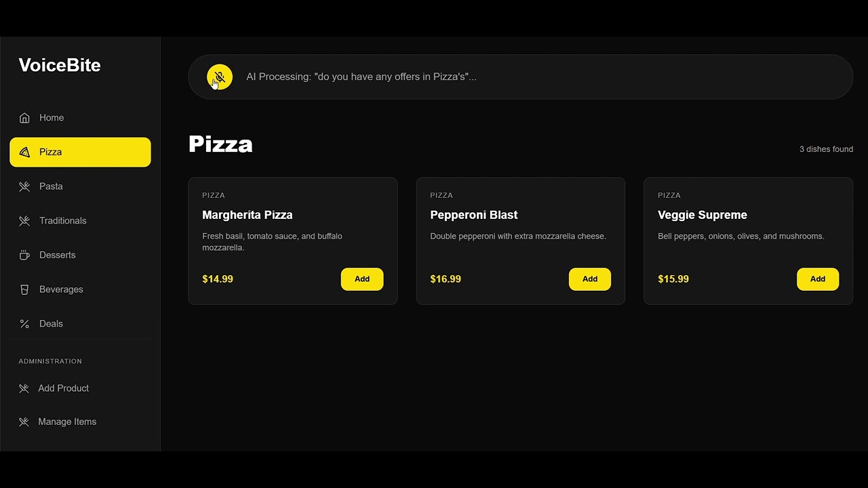868x488 pixels.
Task: Click the AI Processing voice query bar
Action: [529, 77]
